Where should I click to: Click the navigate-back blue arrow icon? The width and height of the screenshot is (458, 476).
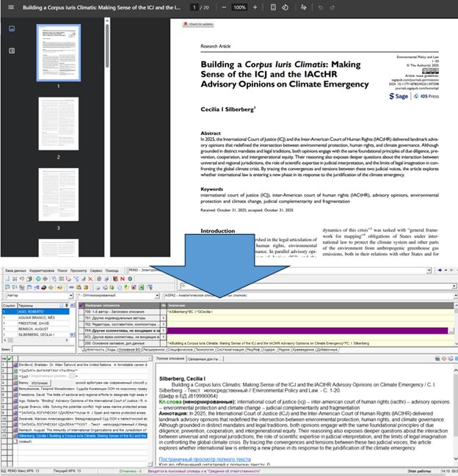pyautogui.click(x=440, y=270)
